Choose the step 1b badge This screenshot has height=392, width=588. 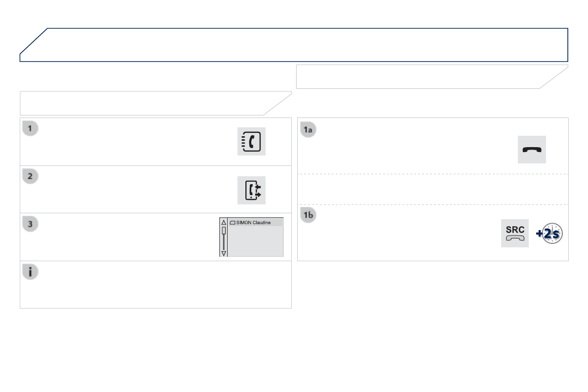point(309,215)
